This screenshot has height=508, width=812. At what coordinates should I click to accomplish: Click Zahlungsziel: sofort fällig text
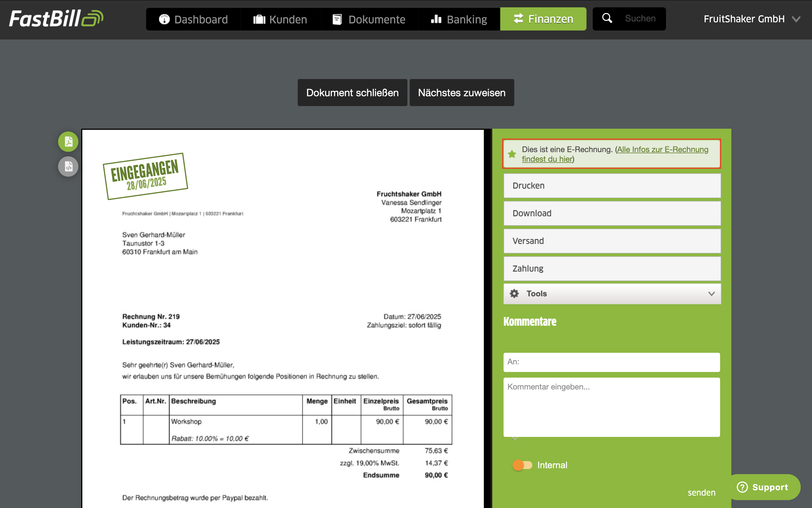click(x=404, y=325)
